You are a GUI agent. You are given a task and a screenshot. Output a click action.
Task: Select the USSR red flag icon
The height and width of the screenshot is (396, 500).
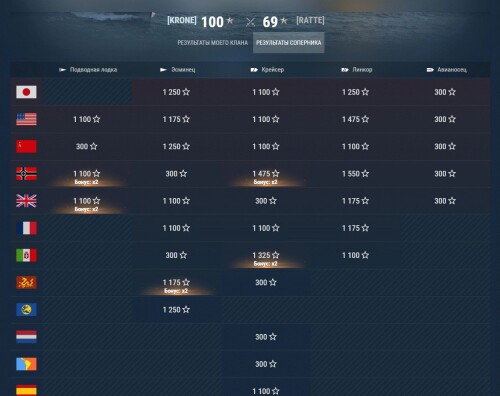pos(26,146)
